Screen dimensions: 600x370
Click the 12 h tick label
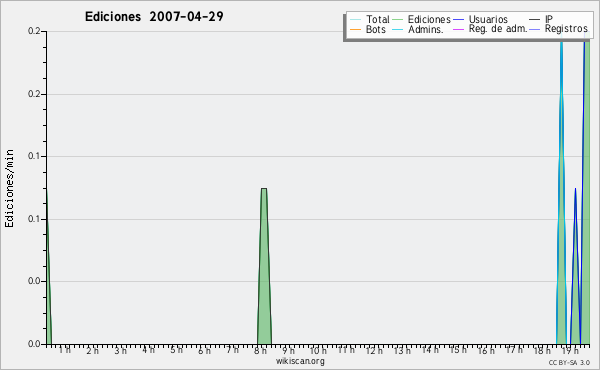click(374, 350)
